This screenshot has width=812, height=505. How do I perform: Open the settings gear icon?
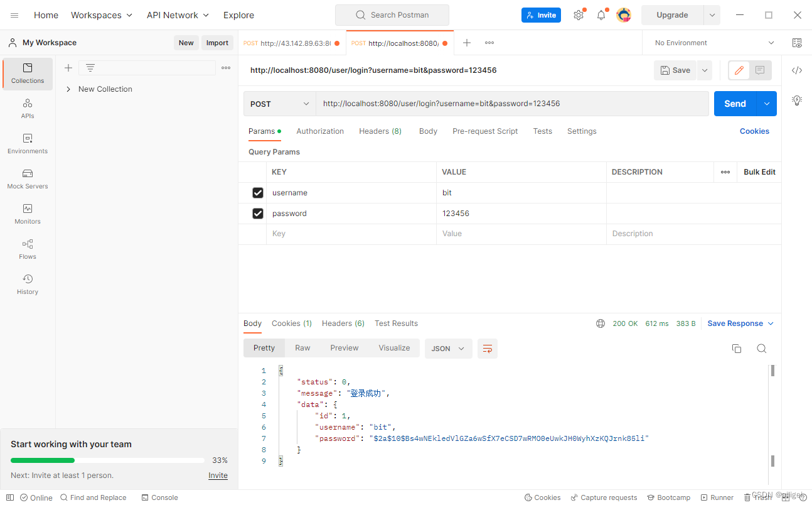(579, 15)
